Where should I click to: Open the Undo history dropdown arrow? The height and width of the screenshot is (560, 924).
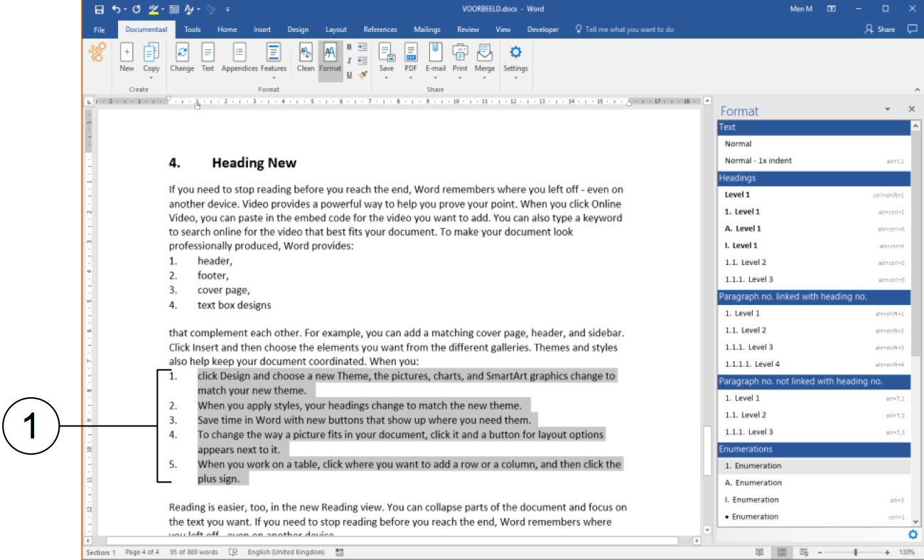125,9
